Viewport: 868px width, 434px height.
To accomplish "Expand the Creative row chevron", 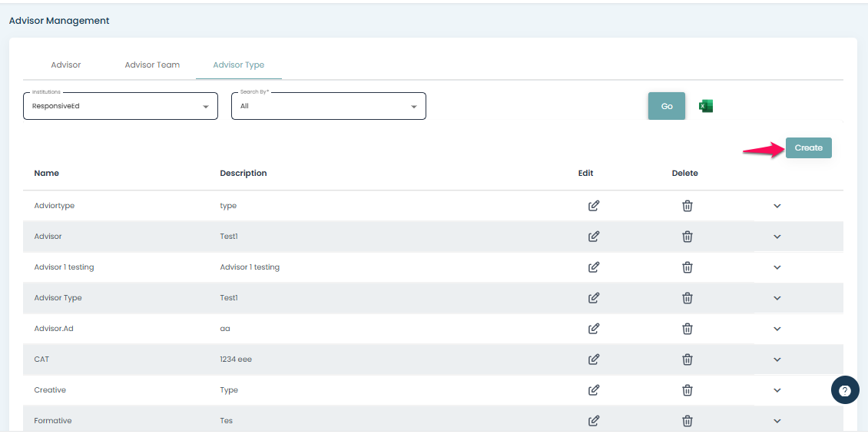I will pyautogui.click(x=777, y=390).
